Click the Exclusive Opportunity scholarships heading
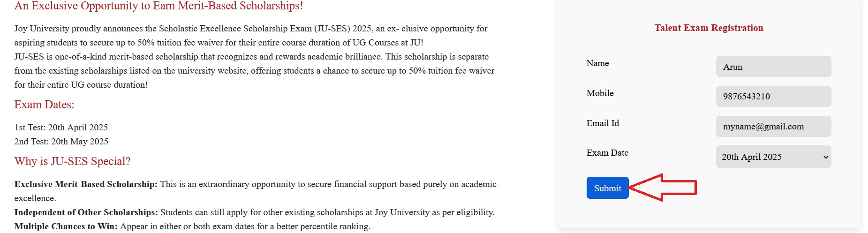Viewport: 868px width, 233px height. tap(159, 6)
